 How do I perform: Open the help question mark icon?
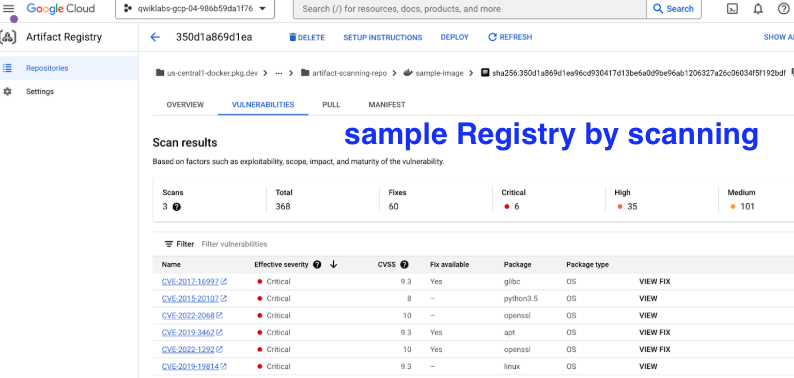[x=783, y=9]
